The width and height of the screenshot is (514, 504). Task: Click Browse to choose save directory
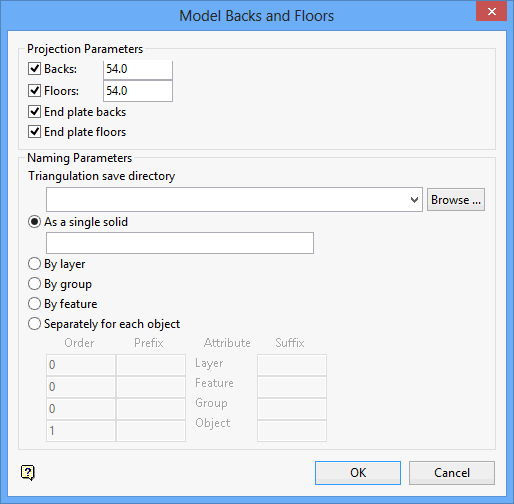pyautogui.click(x=456, y=200)
